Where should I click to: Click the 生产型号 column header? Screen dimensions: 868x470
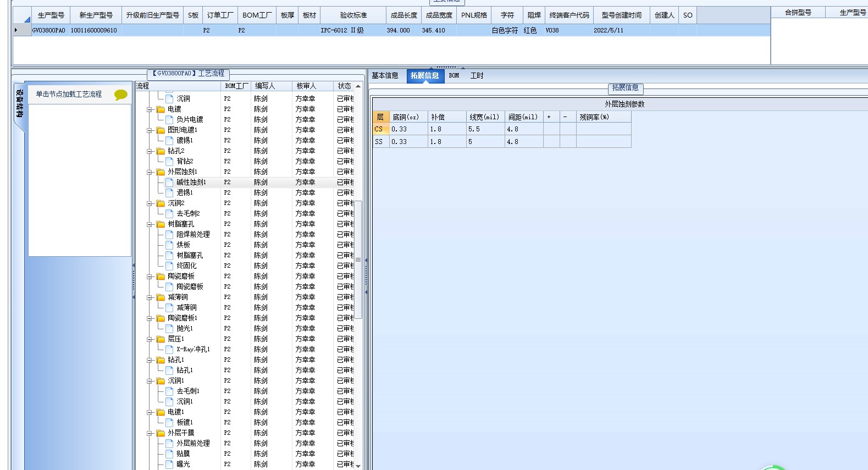point(51,15)
